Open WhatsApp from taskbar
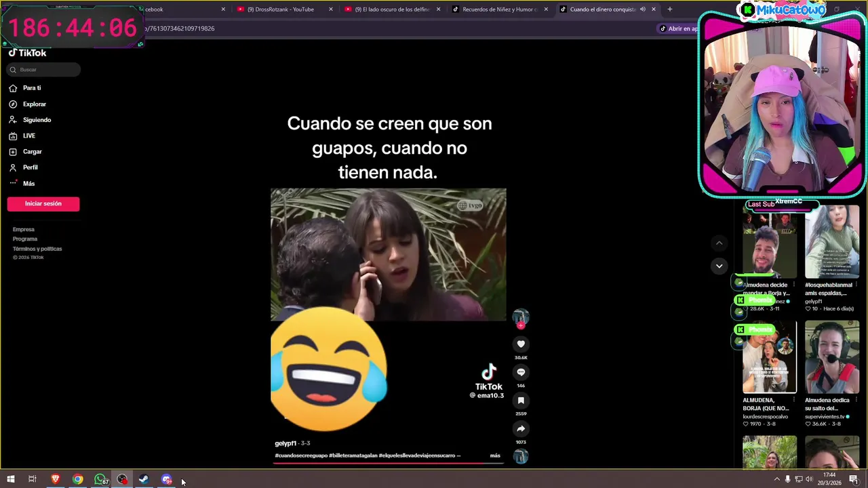This screenshot has width=868, height=488. [100, 479]
